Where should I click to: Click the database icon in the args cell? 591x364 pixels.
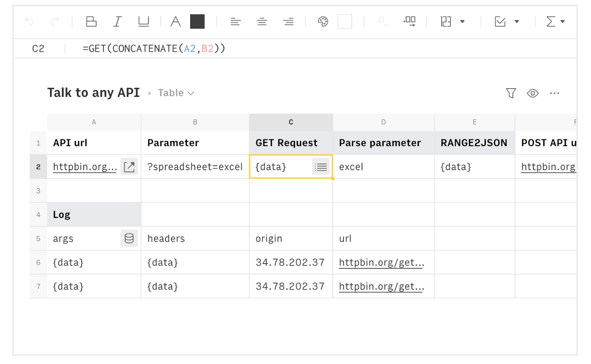[129, 238]
